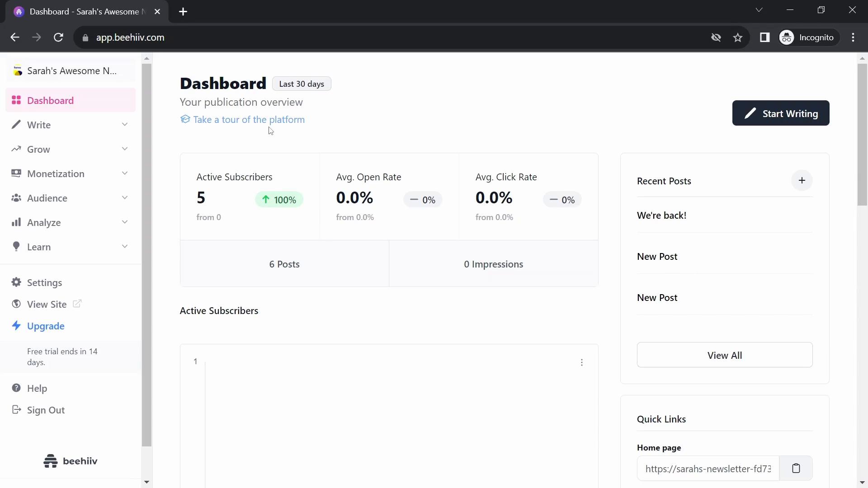Click the View Site external link
868x488 pixels.
pyautogui.click(x=46, y=304)
